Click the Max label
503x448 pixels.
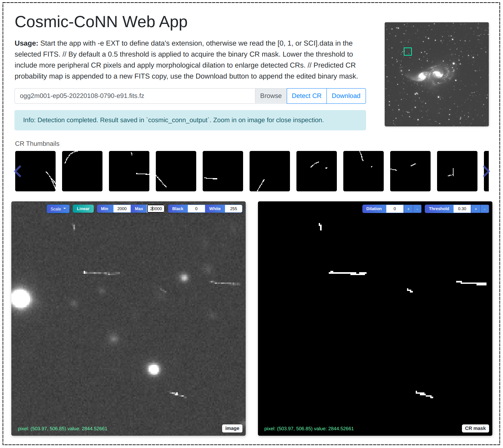pos(139,209)
